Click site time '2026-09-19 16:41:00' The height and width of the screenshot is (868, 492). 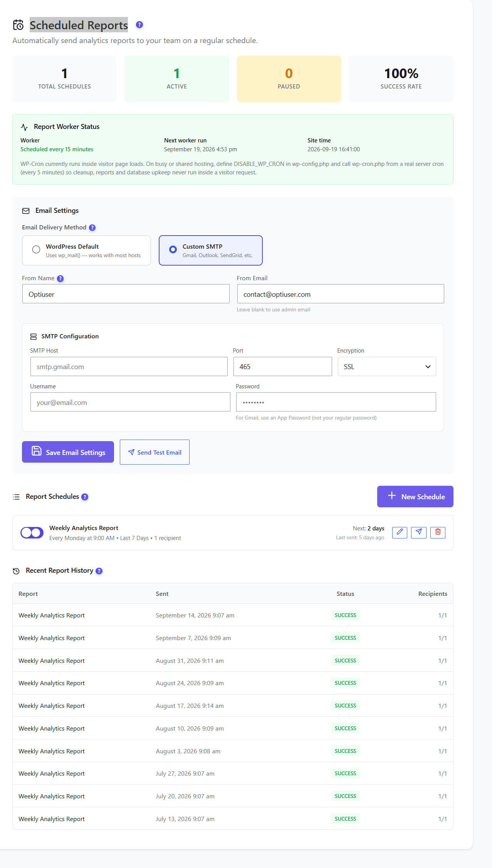334,149
